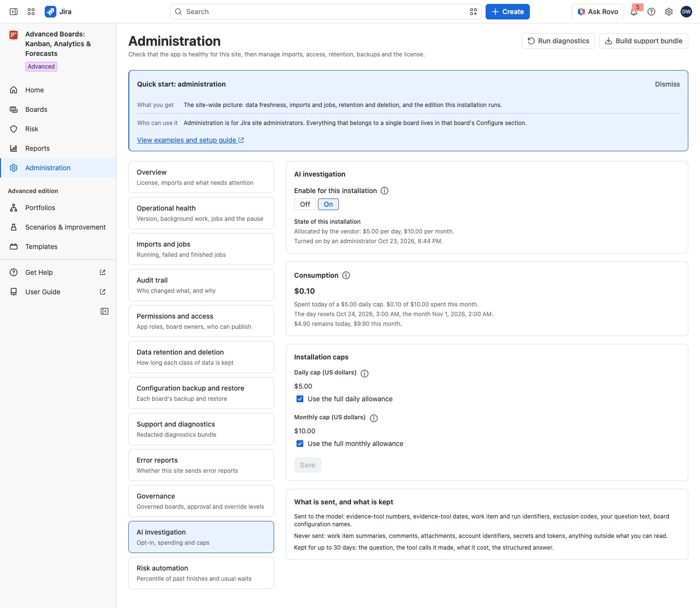Screen dimensions: 700x608
Task: Open Data retention and deletion section
Action: pos(201,357)
